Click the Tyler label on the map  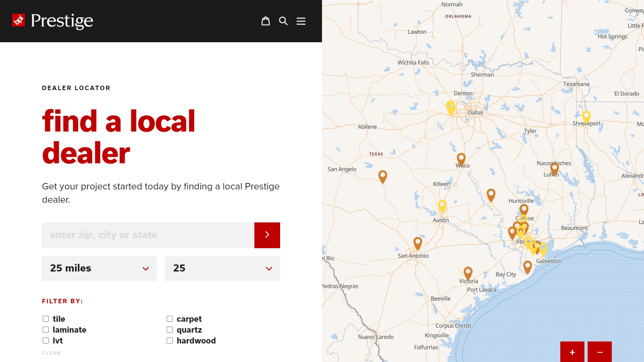point(530,131)
